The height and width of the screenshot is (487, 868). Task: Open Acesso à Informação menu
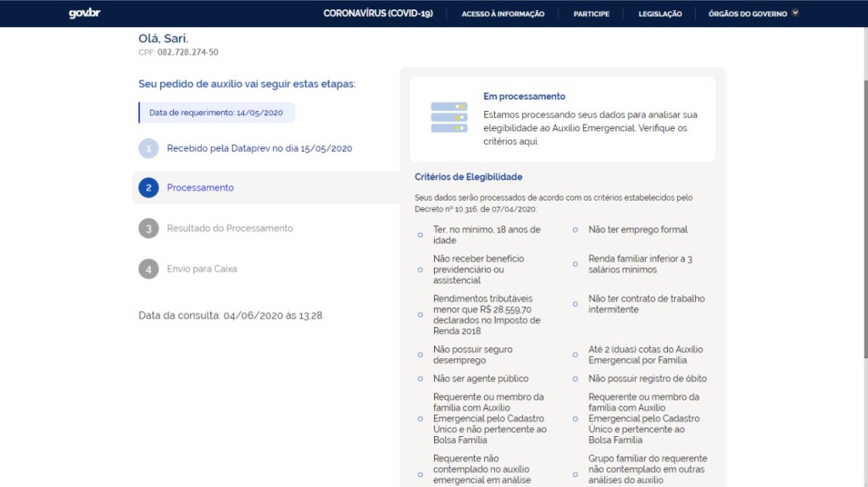[x=503, y=14]
